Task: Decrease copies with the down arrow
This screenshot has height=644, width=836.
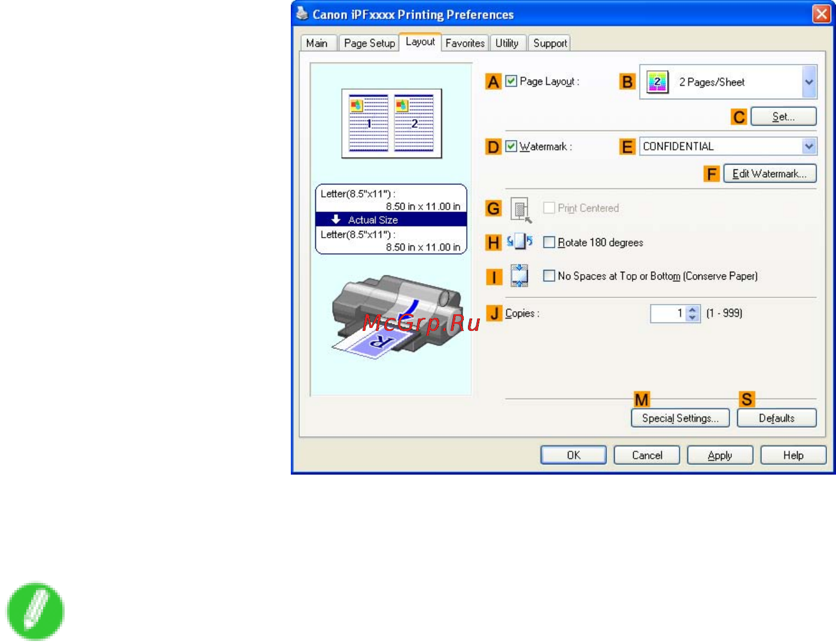Action: (x=692, y=318)
